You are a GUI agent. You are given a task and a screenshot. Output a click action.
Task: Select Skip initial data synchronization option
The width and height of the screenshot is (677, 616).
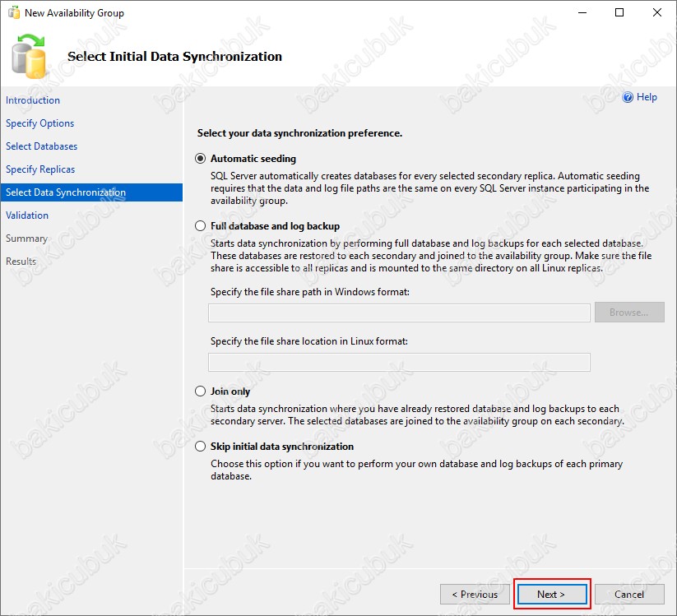[x=200, y=446]
